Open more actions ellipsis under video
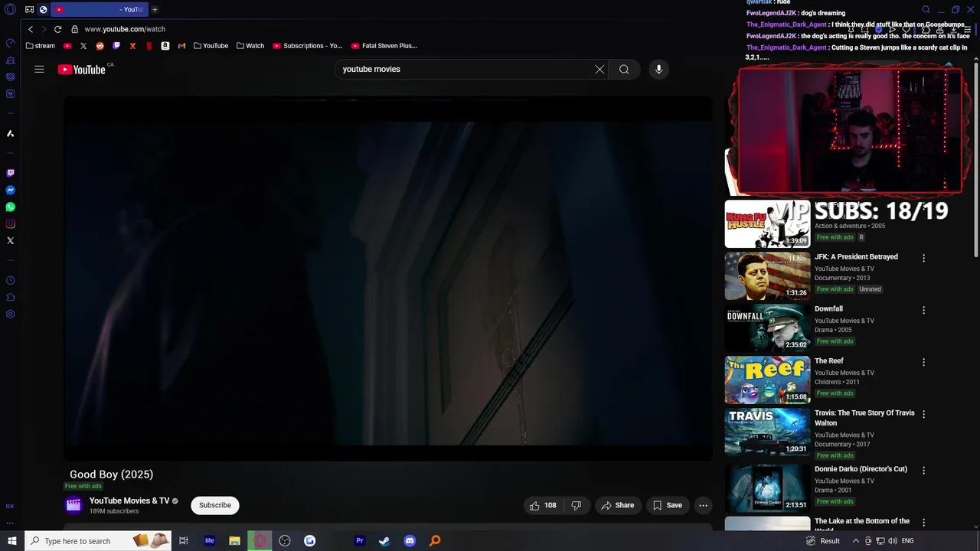The image size is (980, 551). click(x=703, y=505)
